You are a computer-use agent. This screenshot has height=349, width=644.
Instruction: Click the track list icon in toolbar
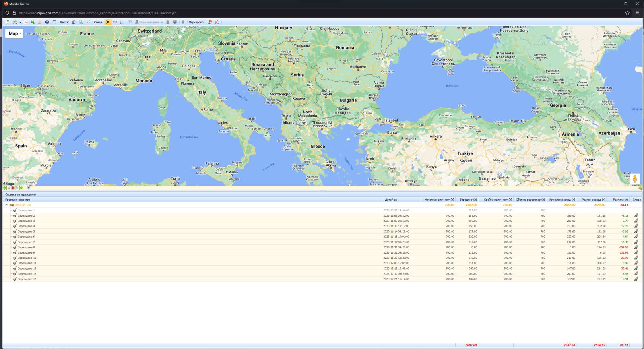click(122, 22)
